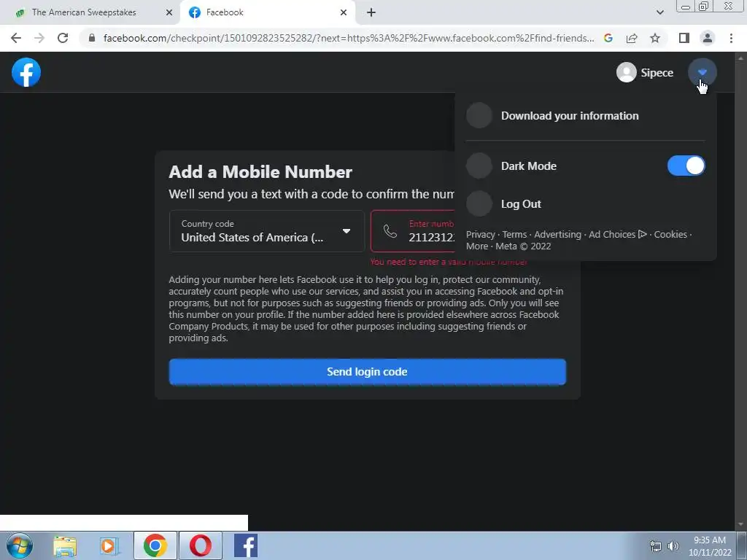Screen dimensions: 747x560
Task: Collapse the account dropdown arrow menu
Action: (x=703, y=72)
